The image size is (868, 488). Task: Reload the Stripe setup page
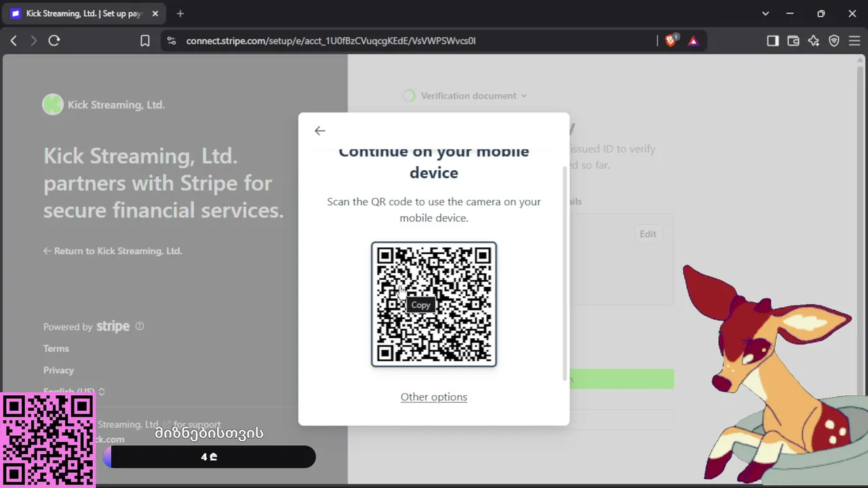click(x=54, y=41)
